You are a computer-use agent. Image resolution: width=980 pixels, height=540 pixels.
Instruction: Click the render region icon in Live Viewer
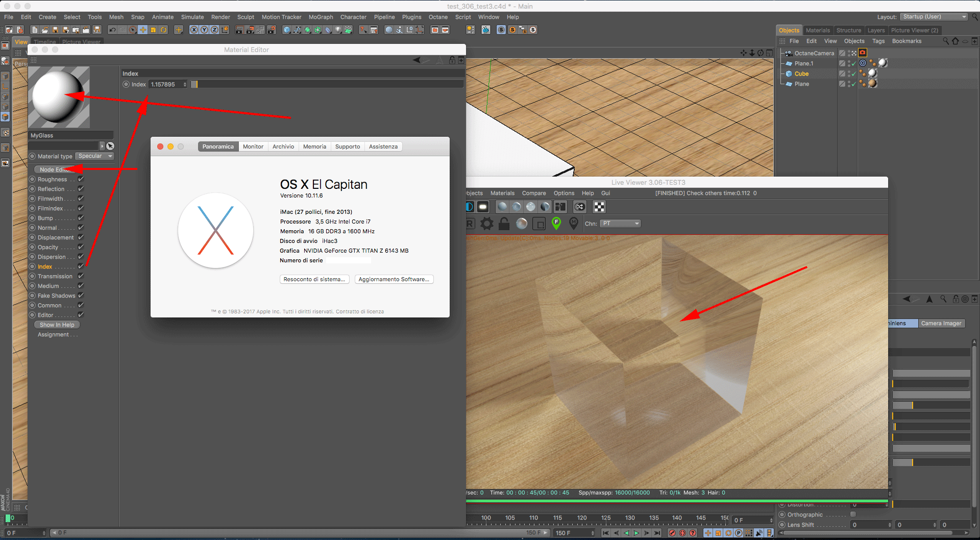click(539, 224)
